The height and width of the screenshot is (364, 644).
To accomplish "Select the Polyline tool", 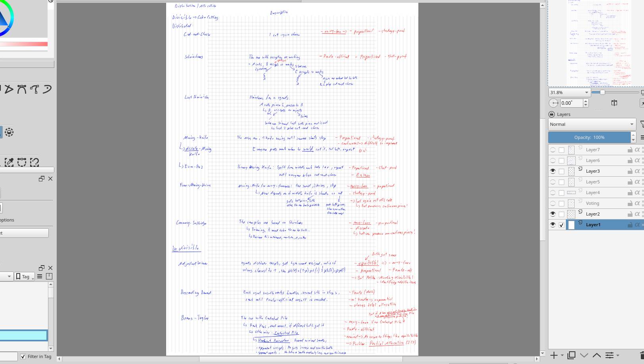I will click(x=9, y=89).
